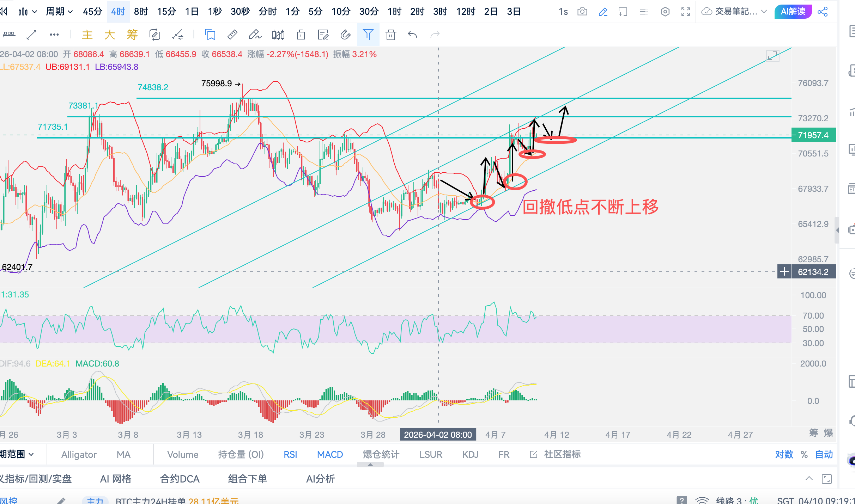This screenshot has height=504, width=855.
Task: Open the hexagon chart settings icon
Action: [665, 12]
